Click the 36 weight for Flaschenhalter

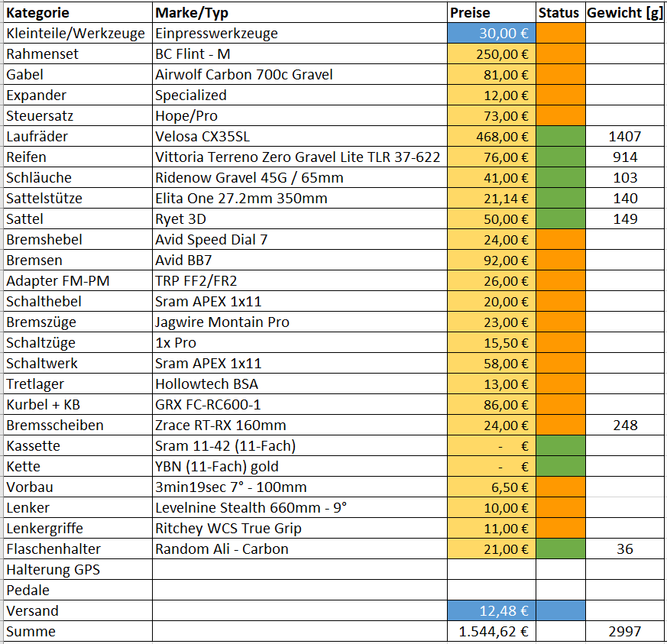(x=625, y=549)
